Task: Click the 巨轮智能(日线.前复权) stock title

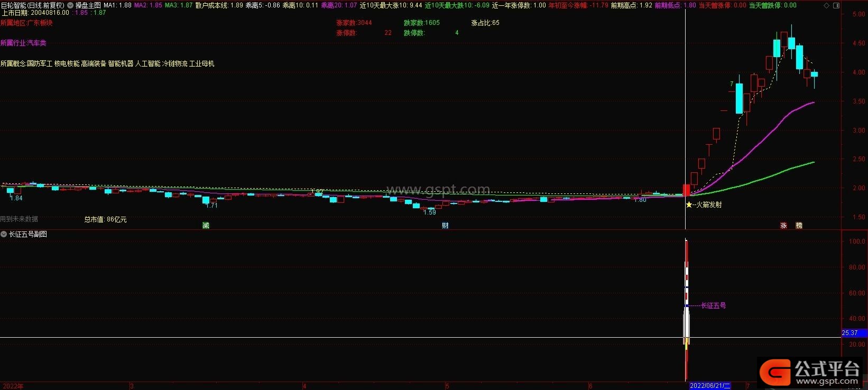Action: point(33,5)
